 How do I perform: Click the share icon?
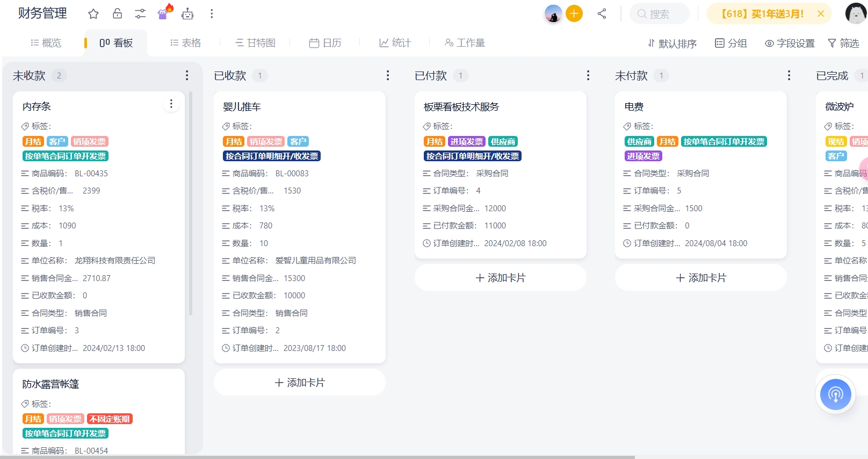click(602, 13)
